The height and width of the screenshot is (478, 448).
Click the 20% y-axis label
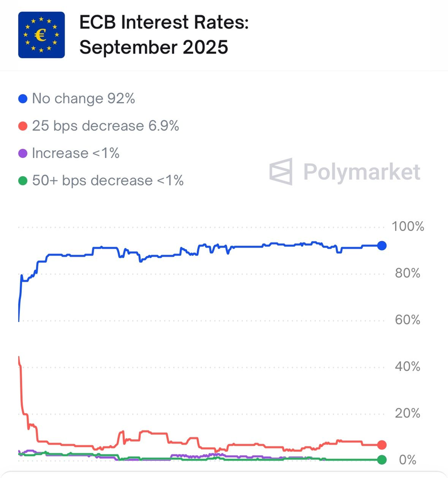click(407, 414)
